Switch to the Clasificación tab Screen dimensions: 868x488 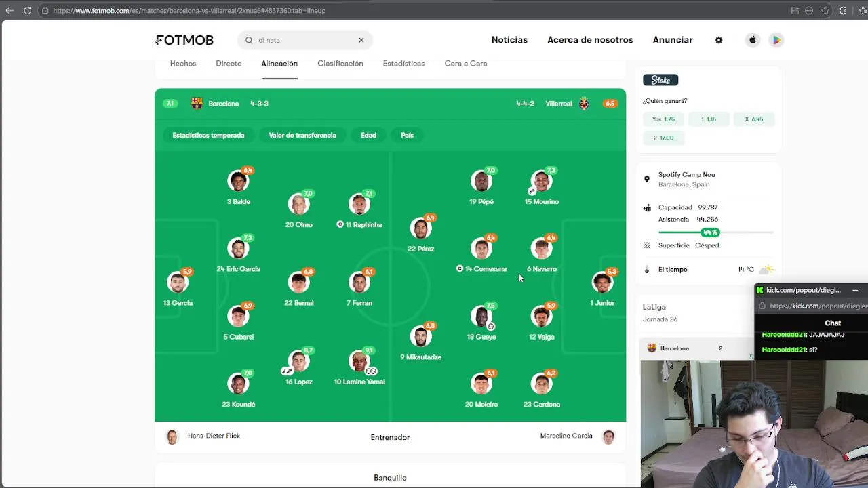click(340, 64)
